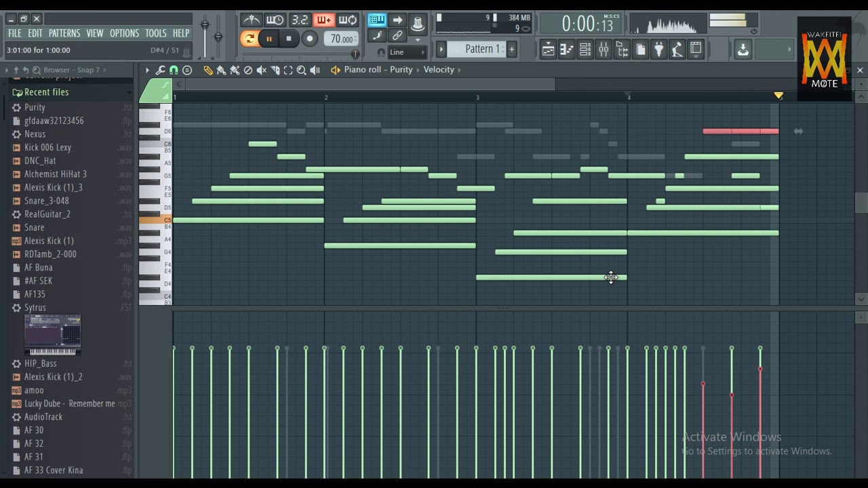Open the Piano roll window shortcut
Screen dimensions: 868x488
coord(566,49)
